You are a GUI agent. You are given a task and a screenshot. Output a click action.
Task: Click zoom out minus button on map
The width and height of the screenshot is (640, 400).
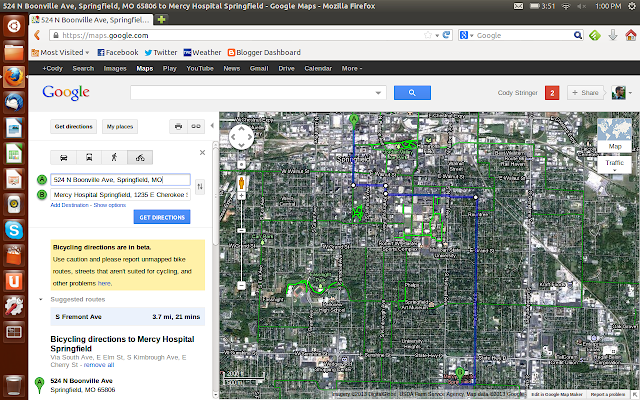(241, 285)
